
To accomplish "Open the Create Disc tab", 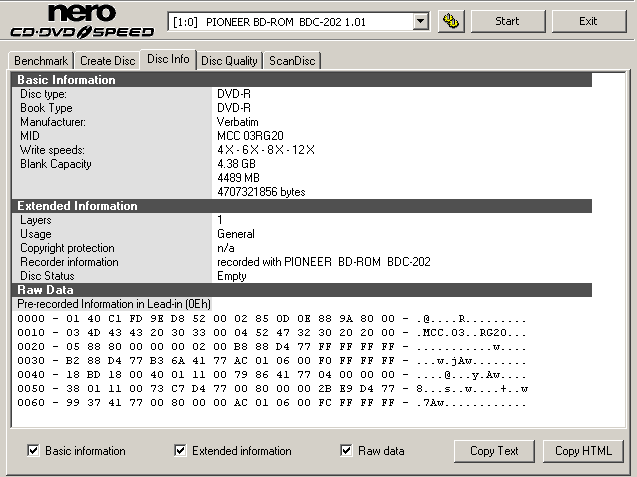I will (107, 61).
